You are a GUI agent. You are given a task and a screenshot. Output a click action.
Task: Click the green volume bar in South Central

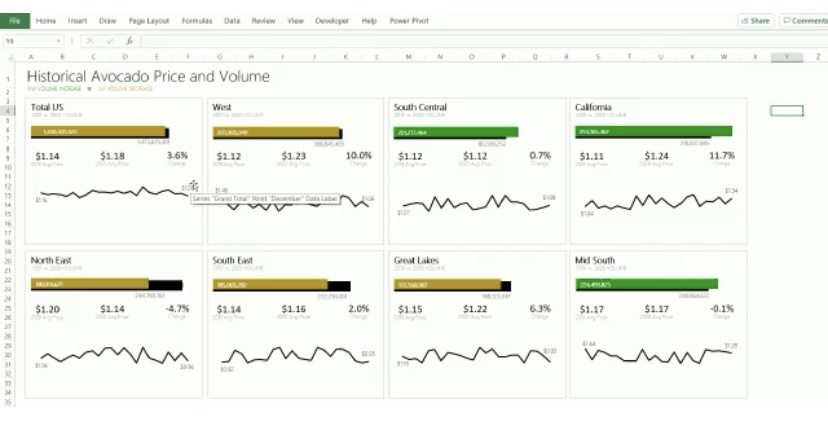[456, 132]
